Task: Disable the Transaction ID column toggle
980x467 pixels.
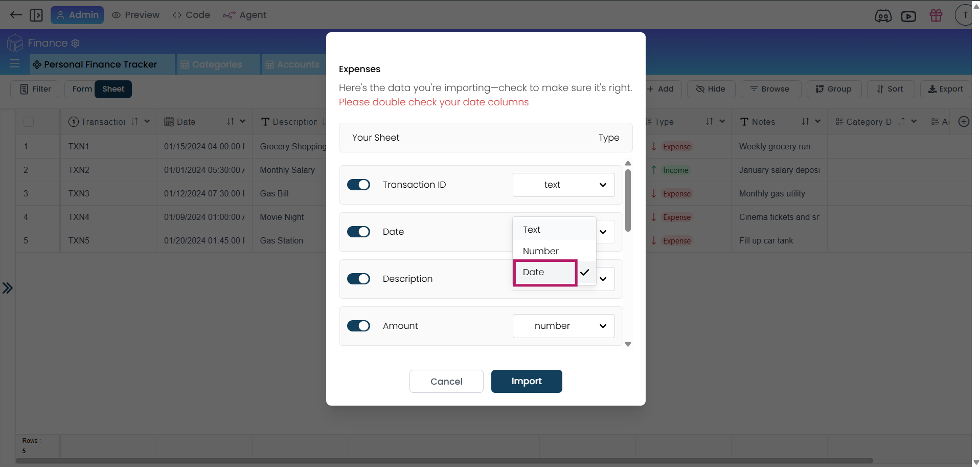Action: (358, 185)
